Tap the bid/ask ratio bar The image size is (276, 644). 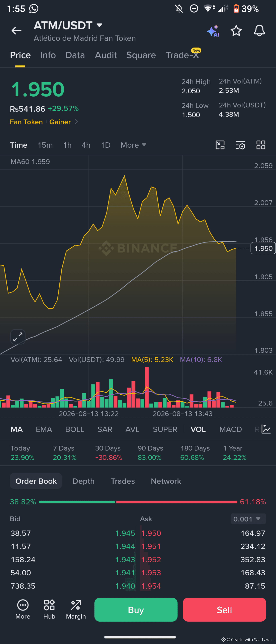click(138, 502)
